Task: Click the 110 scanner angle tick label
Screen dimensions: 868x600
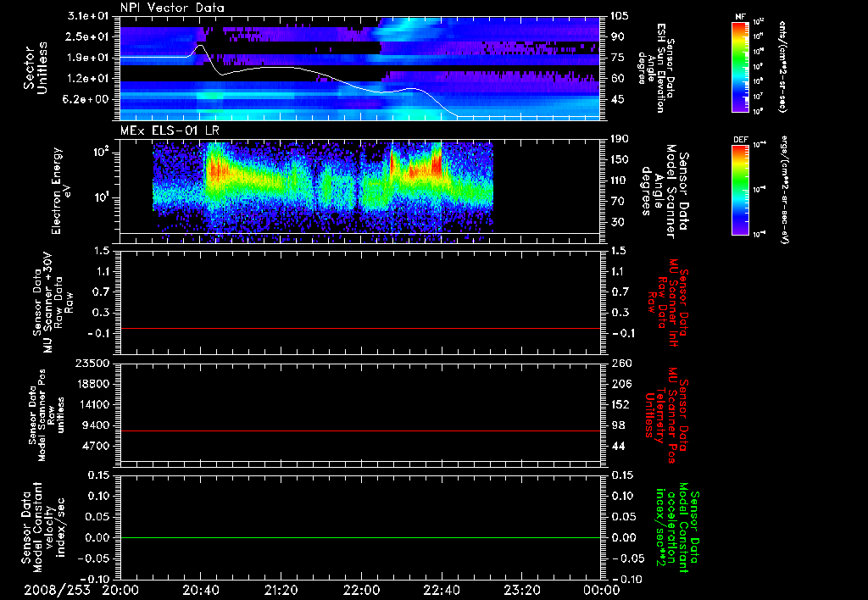Action: coord(620,181)
